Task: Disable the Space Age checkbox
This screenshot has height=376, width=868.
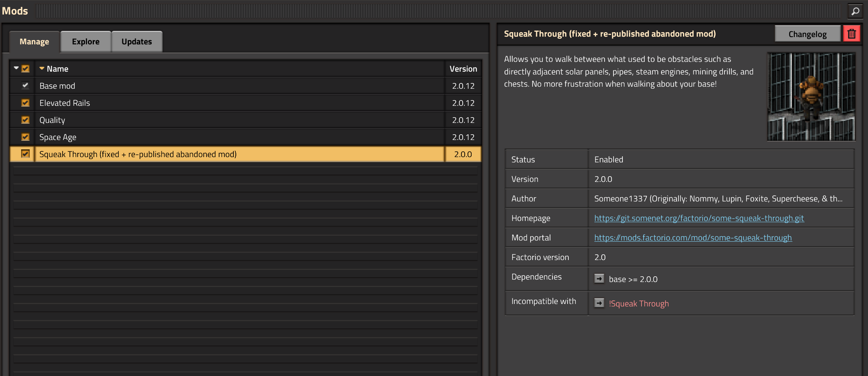Action: [x=25, y=137]
